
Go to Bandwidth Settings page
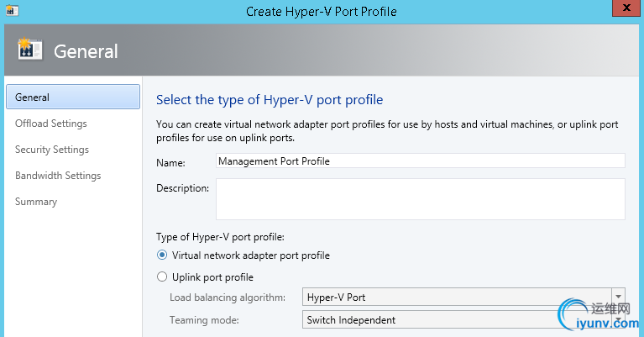[x=58, y=176]
